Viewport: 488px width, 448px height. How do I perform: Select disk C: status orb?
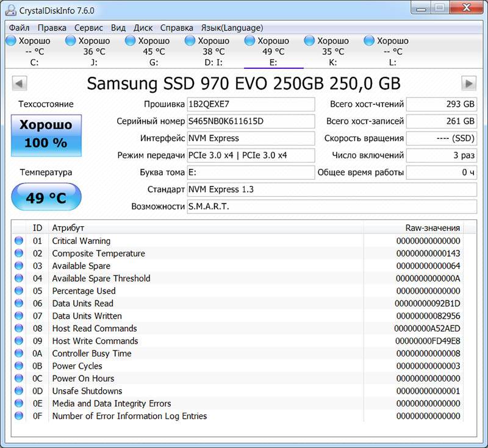tap(11, 41)
